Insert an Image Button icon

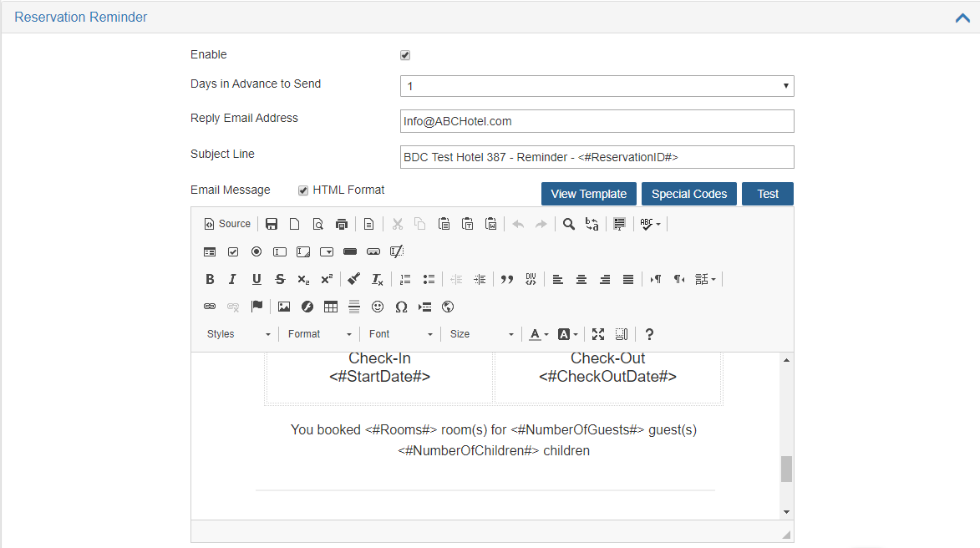(x=373, y=251)
